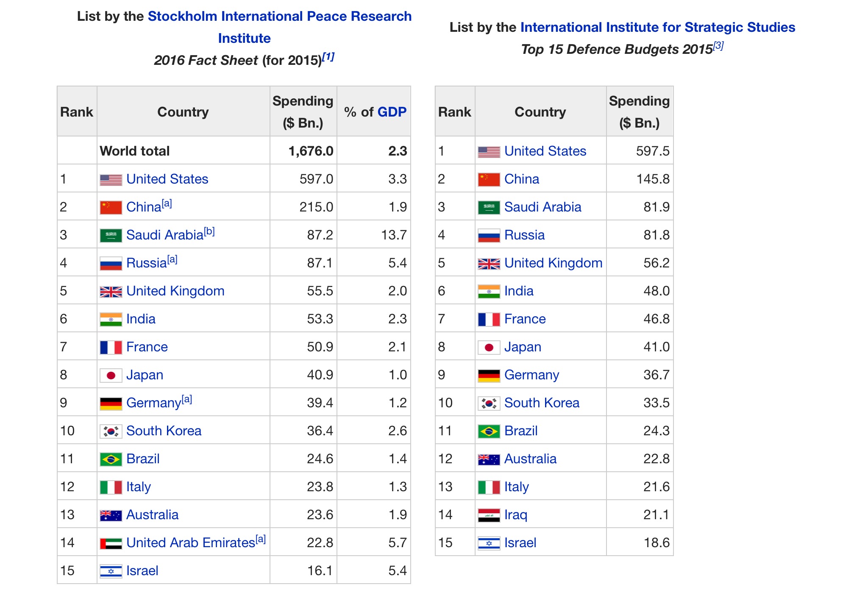Click Japan's flag icon in the IISS table
The image size is (868, 615).
(489, 348)
